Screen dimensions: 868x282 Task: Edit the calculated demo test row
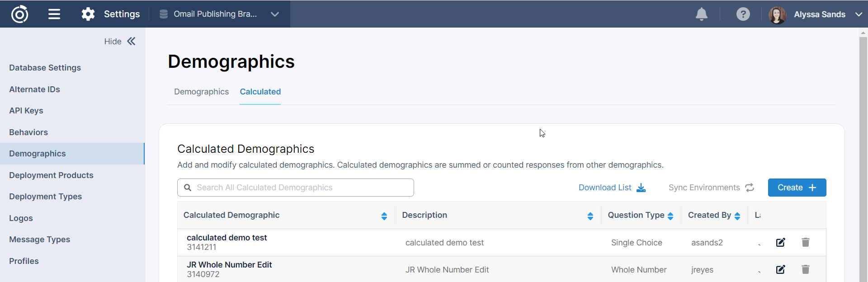click(x=780, y=243)
